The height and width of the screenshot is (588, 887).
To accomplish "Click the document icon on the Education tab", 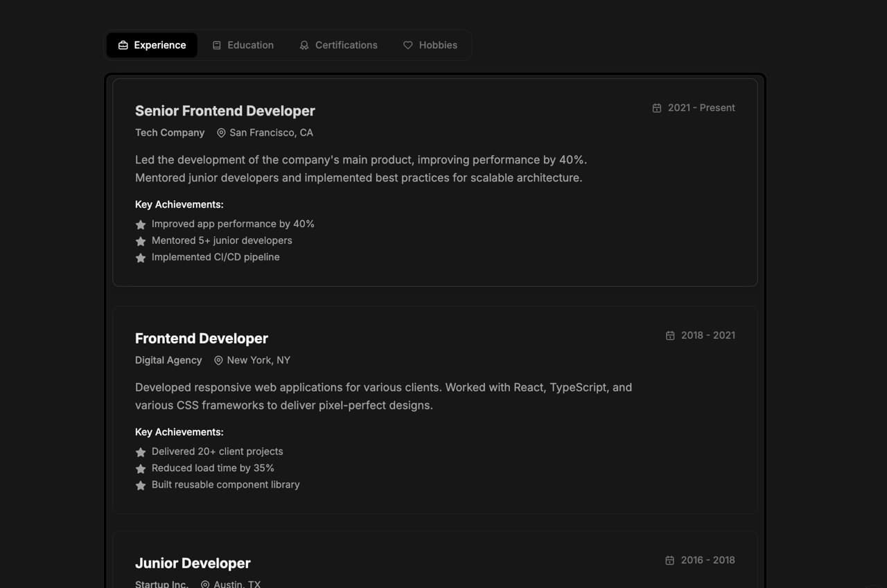I will pos(218,45).
